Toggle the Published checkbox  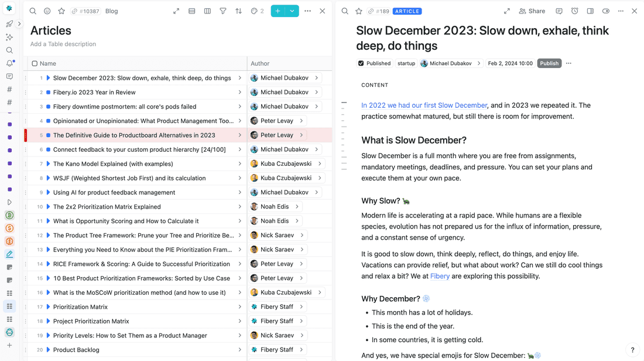click(x=361, y=63)
